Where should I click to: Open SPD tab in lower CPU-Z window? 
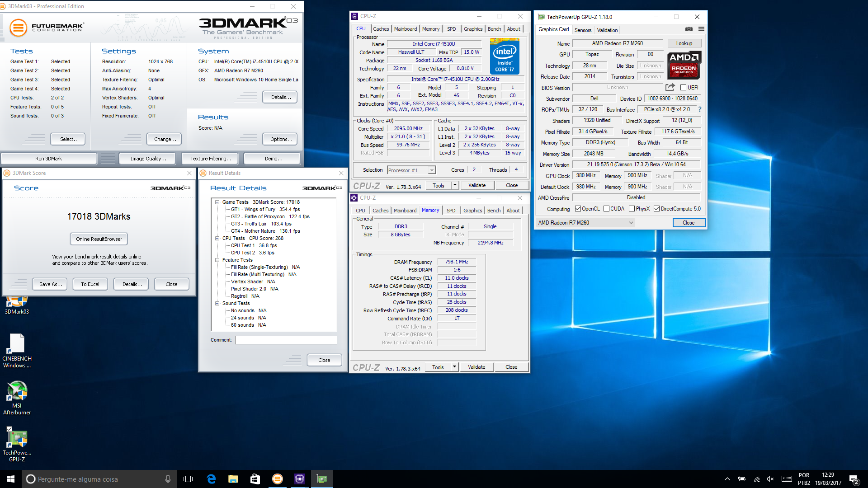pos(451,211)
